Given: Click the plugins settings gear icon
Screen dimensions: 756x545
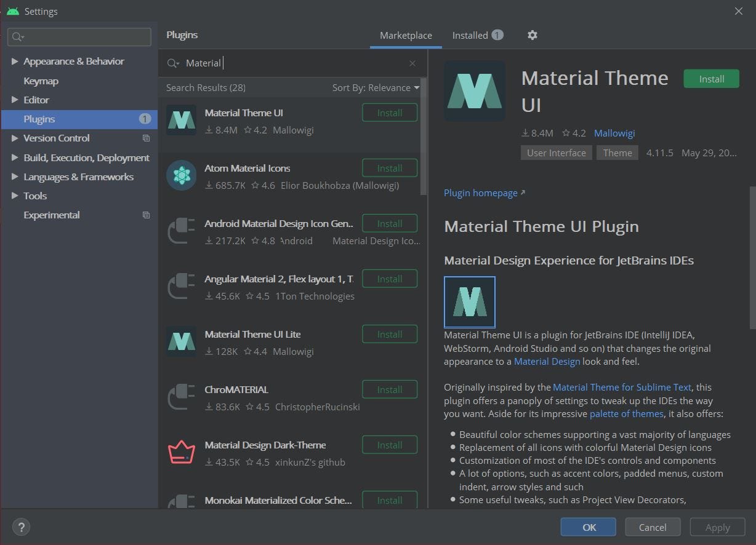Looking at the screenshot, I should tap(533, 35).
